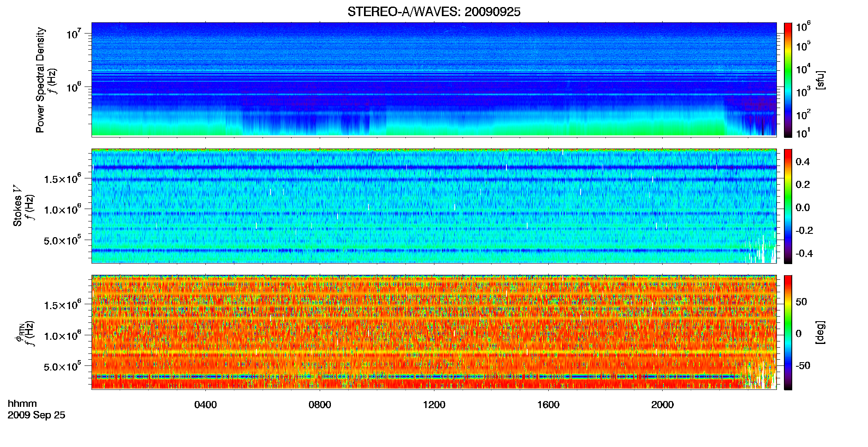Viewport: 868px width, 447px height.
Task: Click the 2009 Sep 25 date label
Action: (x=36, y=415)
